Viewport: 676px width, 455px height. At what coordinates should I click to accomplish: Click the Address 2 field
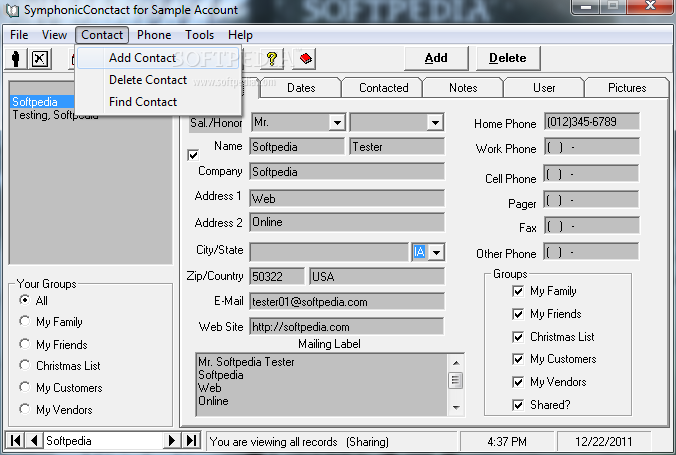pos(347,222)
